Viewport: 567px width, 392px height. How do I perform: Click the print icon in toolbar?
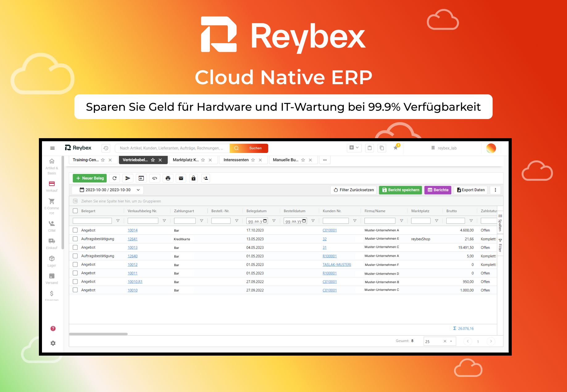point(168,178)
